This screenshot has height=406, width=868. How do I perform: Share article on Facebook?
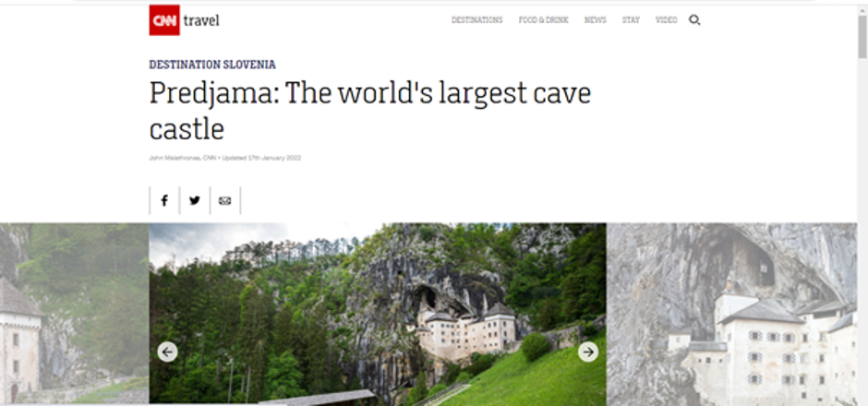pos(164,201)
